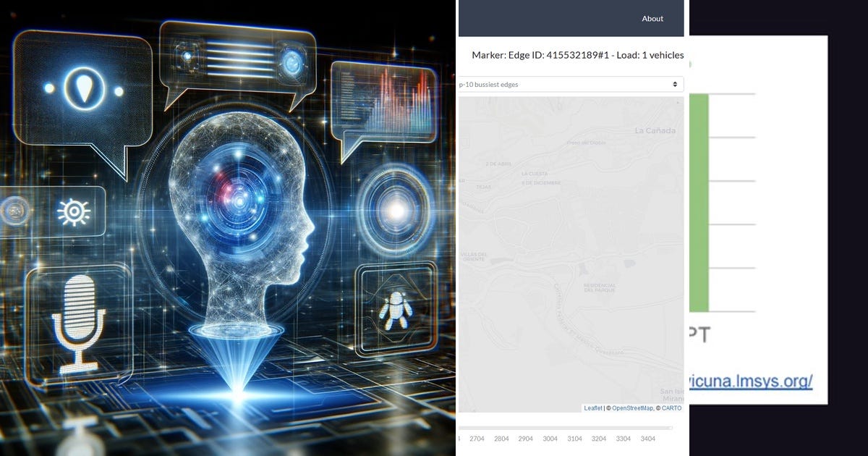Click the 3004 axis label

tap(550, 438)
